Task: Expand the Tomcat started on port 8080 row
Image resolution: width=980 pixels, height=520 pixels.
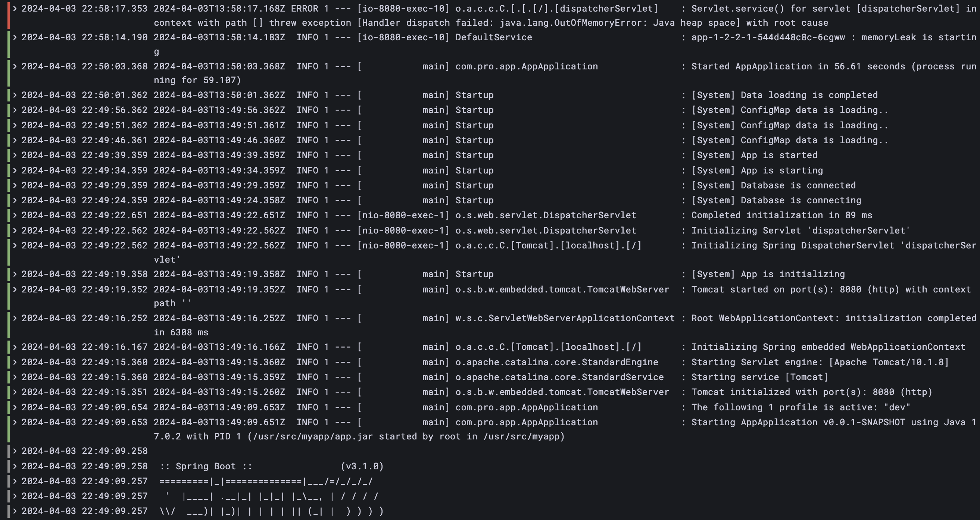Action: pos(15,289)
